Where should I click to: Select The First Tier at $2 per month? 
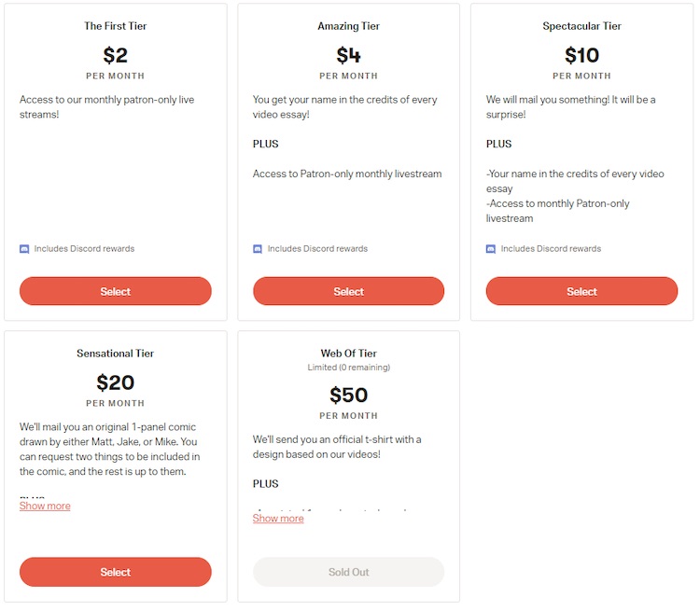click(116, 291)
